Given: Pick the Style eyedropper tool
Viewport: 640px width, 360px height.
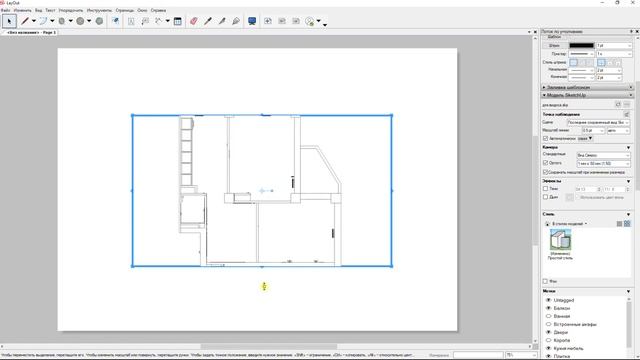Looking at the screenshot, I should [x=208, y=21].
